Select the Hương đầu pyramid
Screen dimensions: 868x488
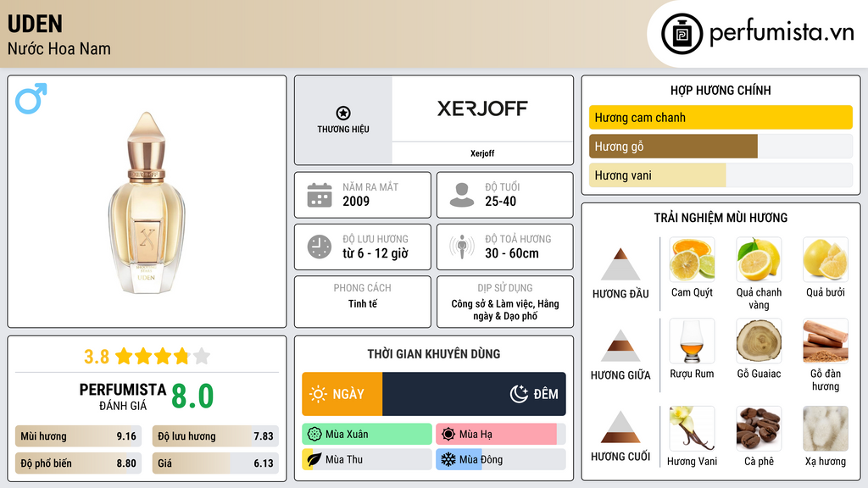click(620, 264)
